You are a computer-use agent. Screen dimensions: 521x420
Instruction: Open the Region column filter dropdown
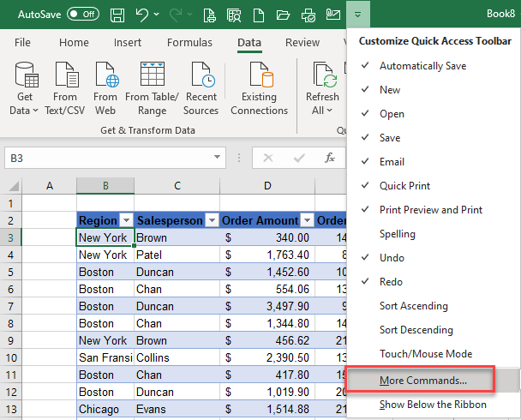[126, 220]
